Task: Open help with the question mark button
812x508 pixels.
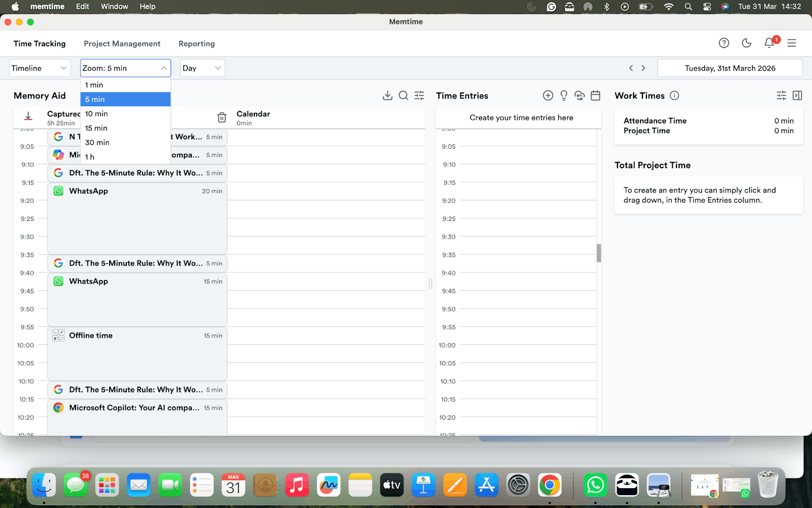Action: (724, 43)
